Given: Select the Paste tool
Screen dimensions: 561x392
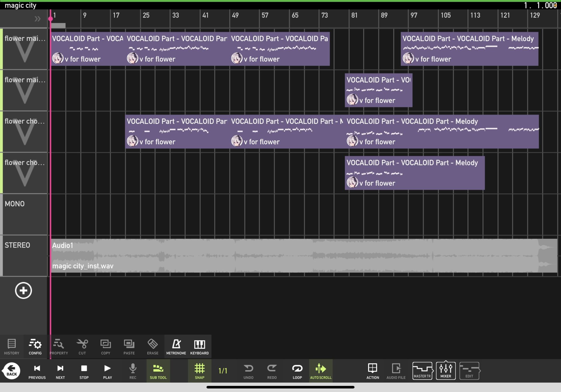Looking at the screenshot, I should pyautogui.click(x=129, y=346).
